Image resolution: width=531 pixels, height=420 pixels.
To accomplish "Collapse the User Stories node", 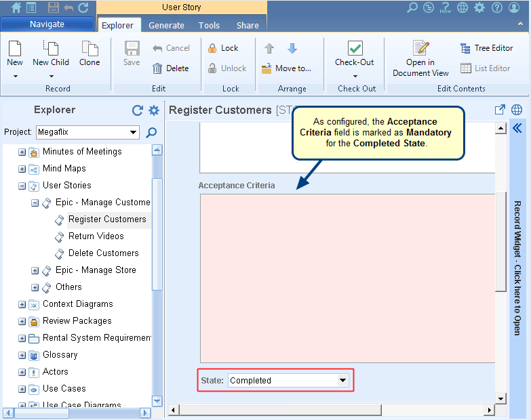I will pyautogui.click(x=22, y=186).
